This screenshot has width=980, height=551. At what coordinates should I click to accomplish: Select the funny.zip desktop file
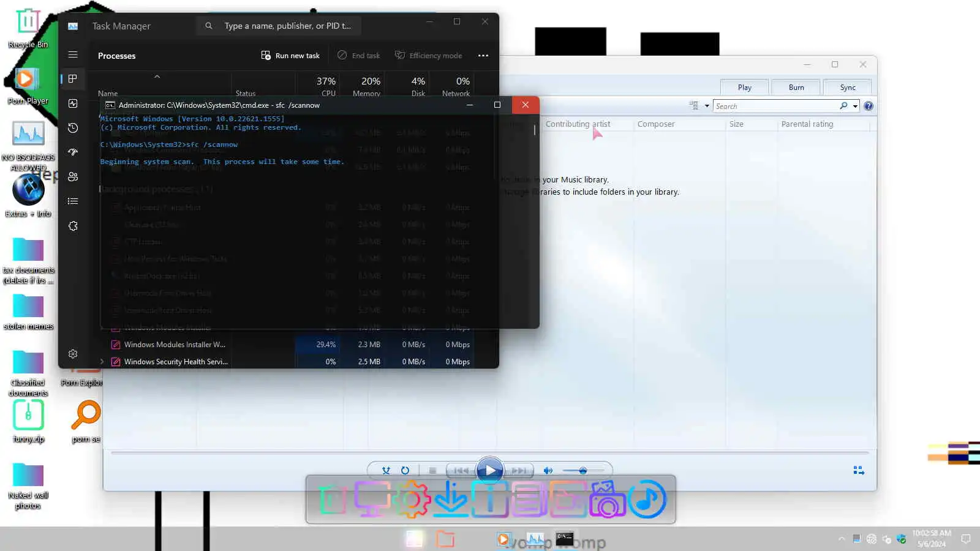coord(28,421)
